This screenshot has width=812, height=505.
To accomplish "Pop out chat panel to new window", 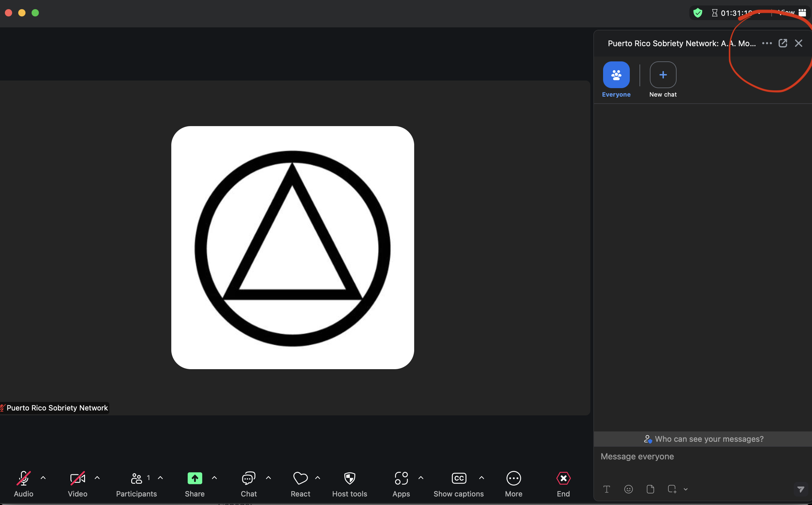I will pos(783,43).
